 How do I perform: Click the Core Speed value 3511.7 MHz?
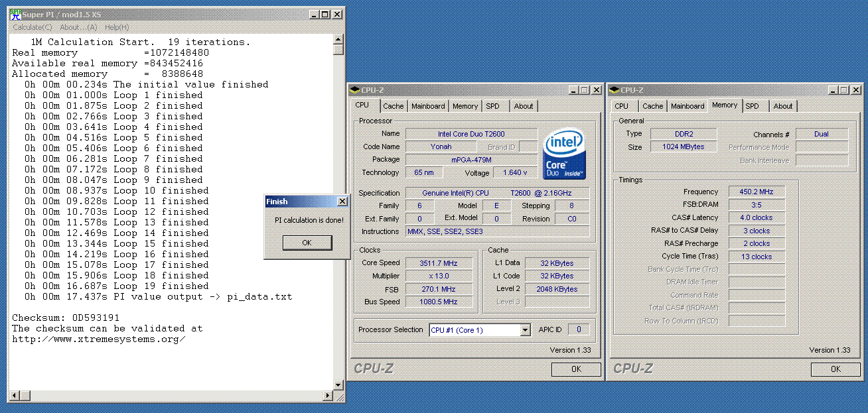[438, 263]
